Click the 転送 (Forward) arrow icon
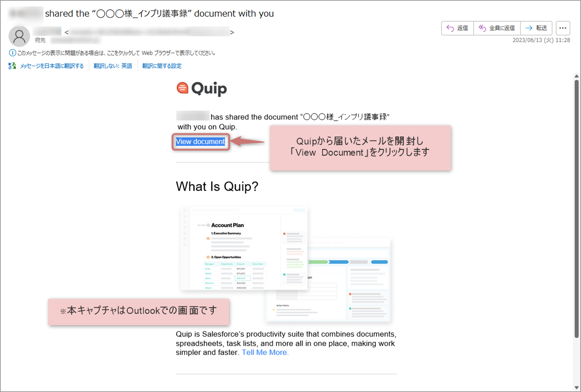The width and height of the screenshot is (581, 392). point(529,28)
